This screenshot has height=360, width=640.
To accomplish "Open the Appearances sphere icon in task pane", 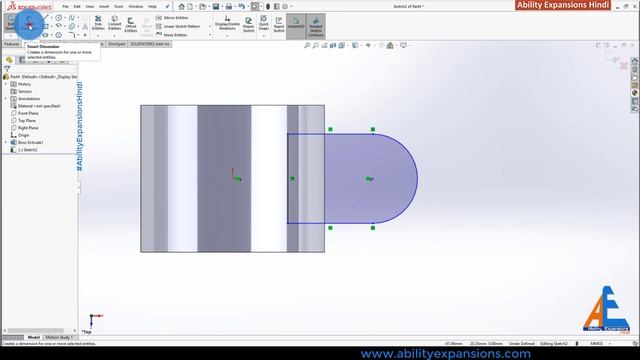I will pos(635,93).
